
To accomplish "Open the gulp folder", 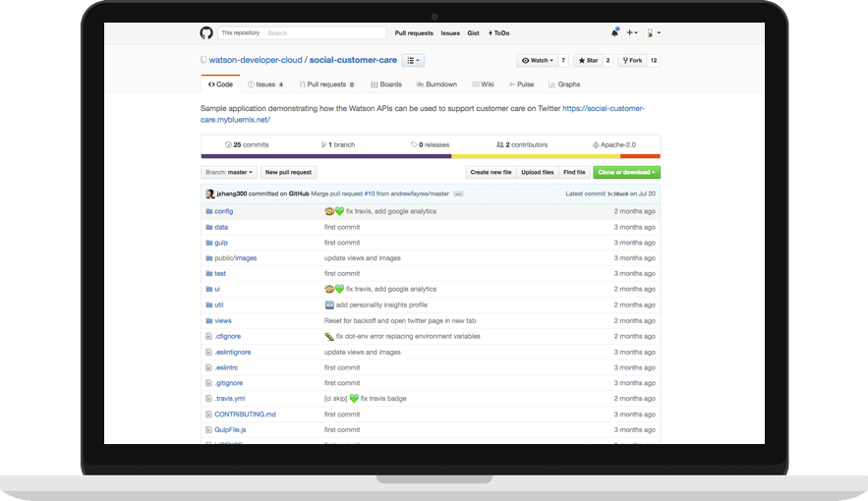I will (221, 243).
